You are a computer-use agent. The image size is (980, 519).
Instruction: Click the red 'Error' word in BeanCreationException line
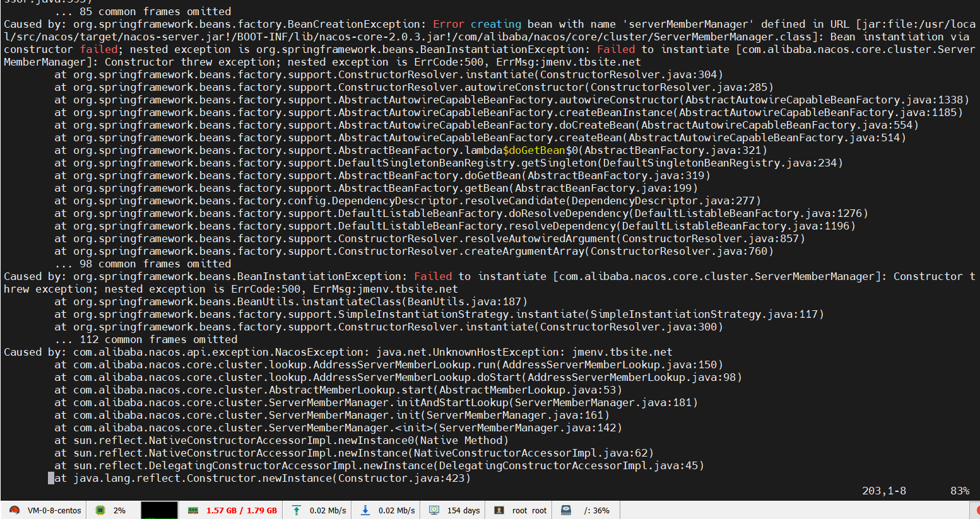[449, 24]
